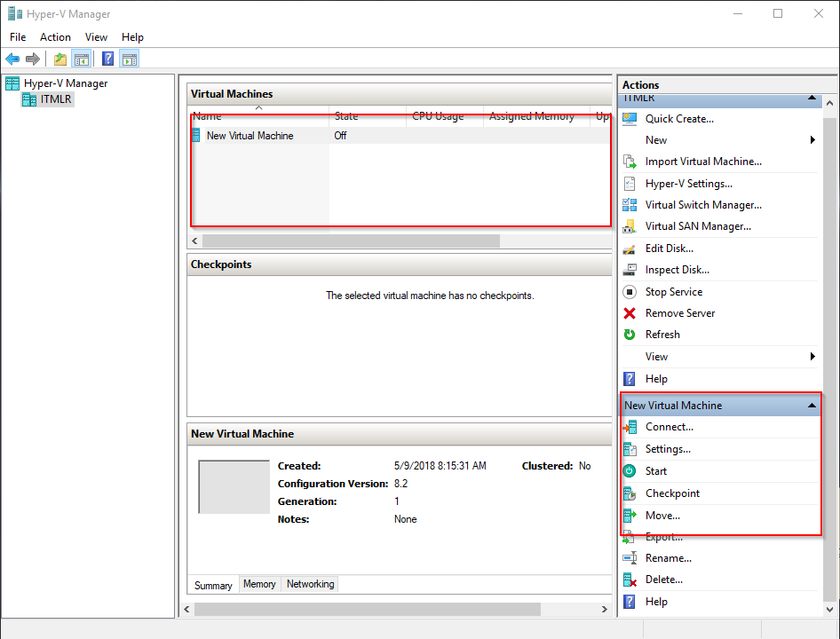The width and height of the screenshot is (840, 639).
Task: Click Stop Service action
Action: (674, 292)
